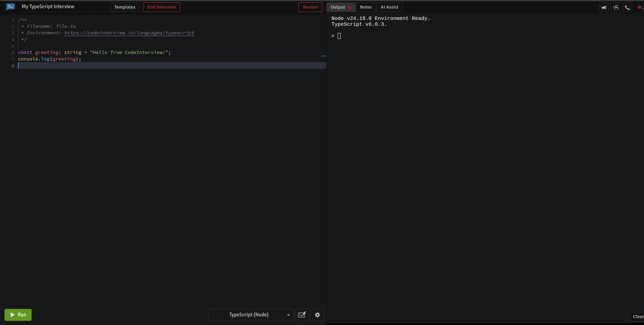Open the codeinterview.io typescript link in comment
This screenshot has height=325, width=644.
pos(129,33)
